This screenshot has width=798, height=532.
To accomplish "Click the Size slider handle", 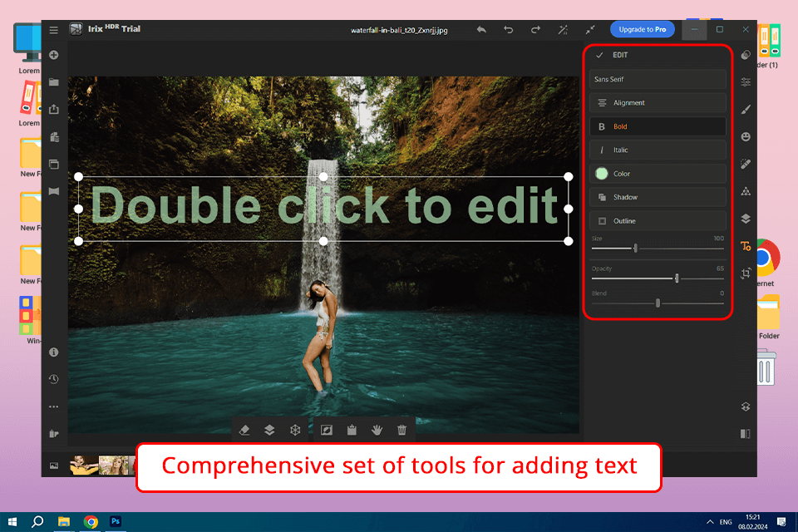I will click(x=635, y=249).
